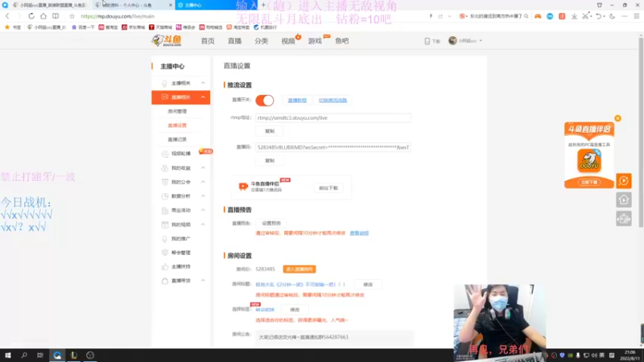Viewport: 644px width, 362px height.
Task: Open the 直播教程 tutorial link
Action: tap(297, 100)
